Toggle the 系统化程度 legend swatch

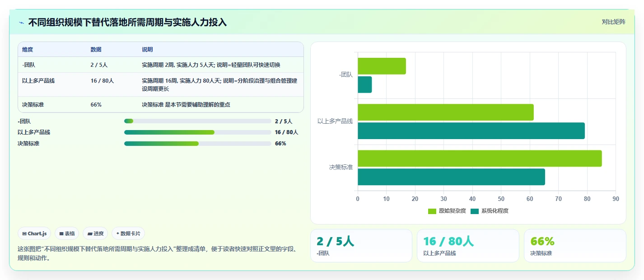coord(475,211)
